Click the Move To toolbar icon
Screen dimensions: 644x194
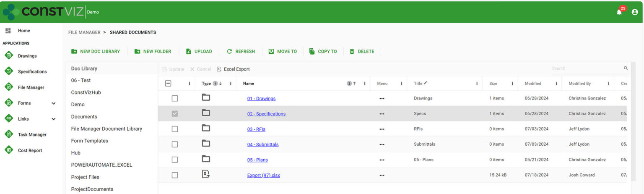coord(271,52)
